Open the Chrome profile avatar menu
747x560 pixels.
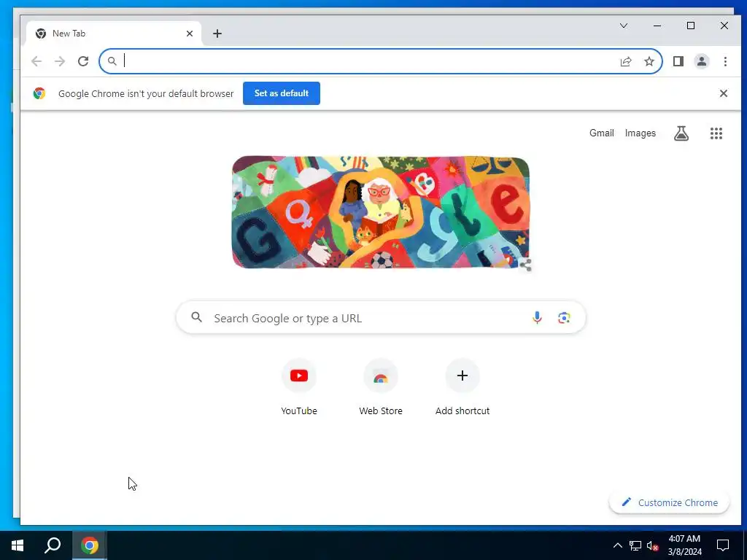click(x=702, y=61)
